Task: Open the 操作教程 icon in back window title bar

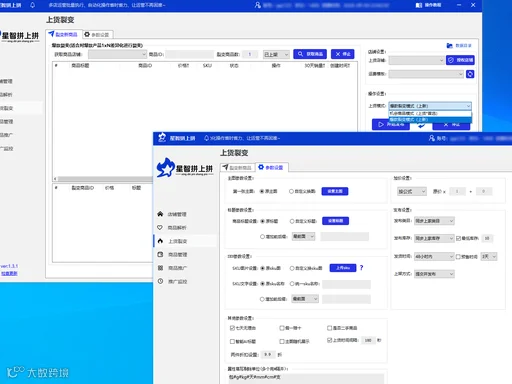Action: pos(419,5)
